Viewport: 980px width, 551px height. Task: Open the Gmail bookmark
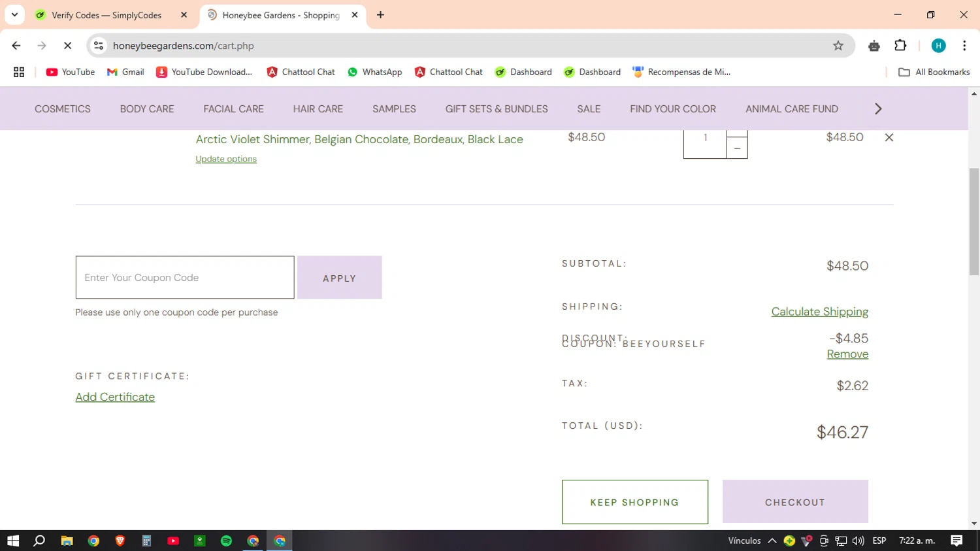125,72
